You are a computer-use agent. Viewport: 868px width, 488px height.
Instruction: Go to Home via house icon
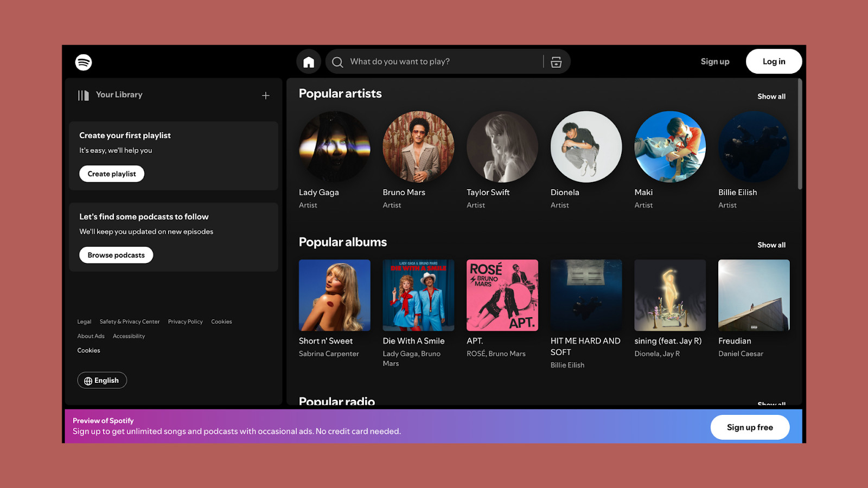click(x=309, y=62)
